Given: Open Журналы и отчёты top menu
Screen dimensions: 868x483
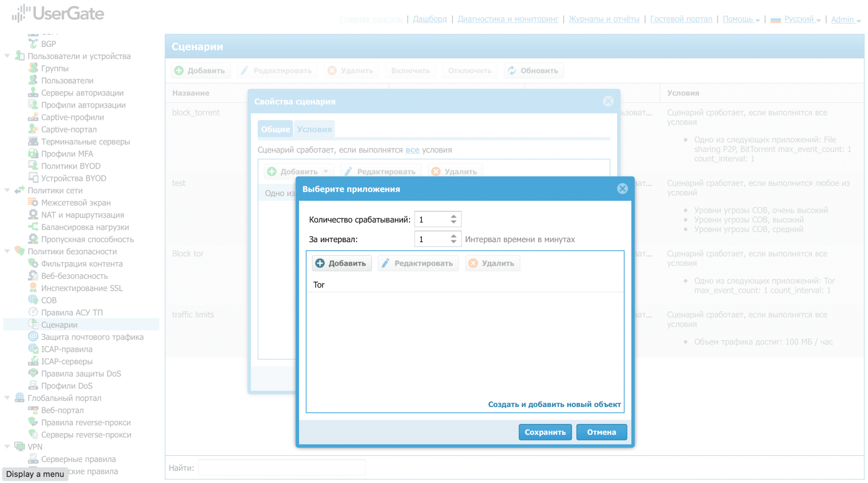Looking at the screenshot, I should 604,19.
